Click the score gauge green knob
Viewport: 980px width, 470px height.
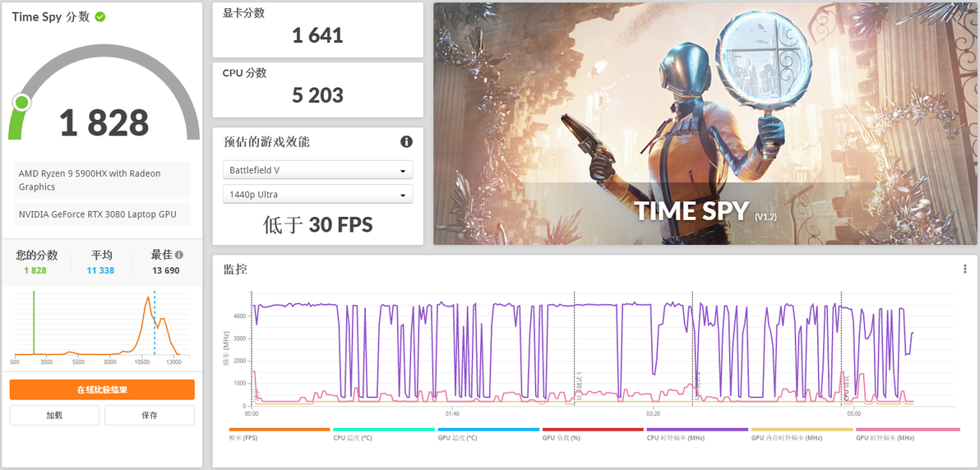tap(21, 103)
